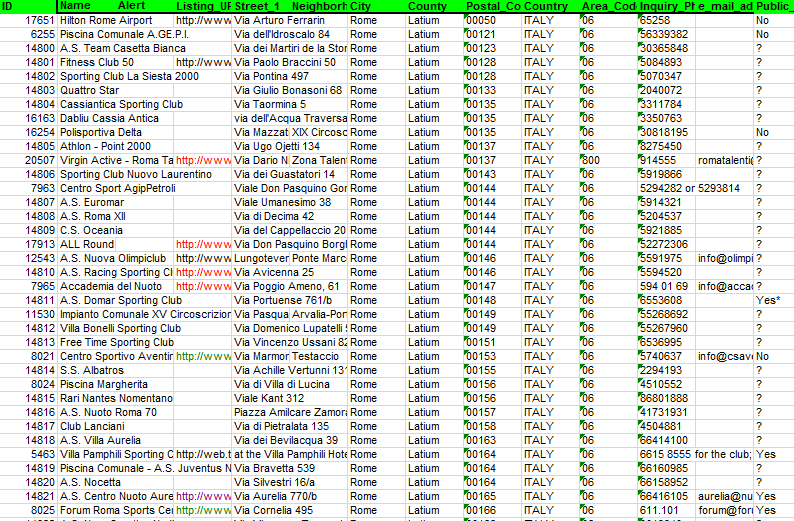Select the Country column header
Screen dimensions: 794x521
(x=546, y=7)
